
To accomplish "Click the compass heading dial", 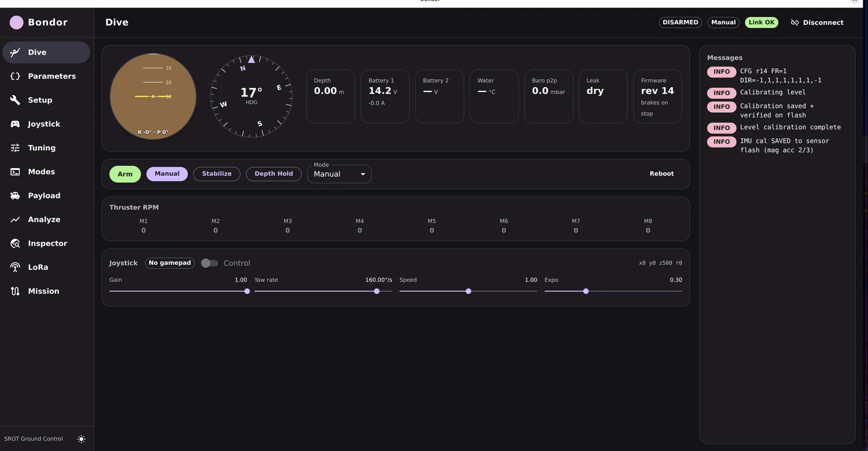I will 252,97.
